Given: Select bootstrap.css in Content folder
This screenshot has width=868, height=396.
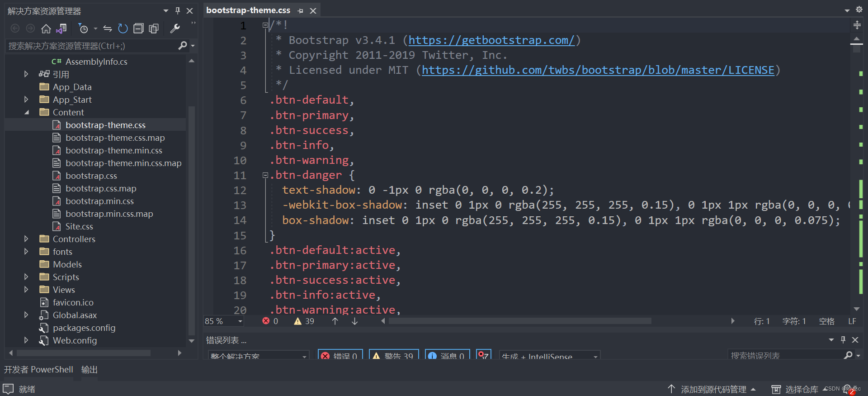Looking at the screenshot, I should click(x=91, y=176).
